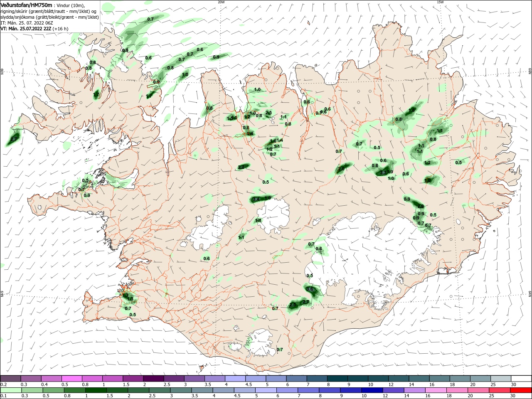
Task: Pick the darkest green swatch between 1 and 1.5
Action: coord(96,390)
